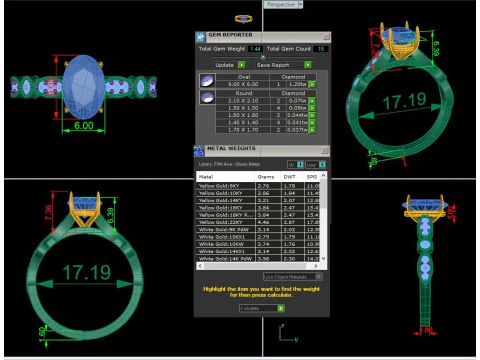Click the z-y axis indicator
The height and width of the screenshot is (360, 480).
pyautogui.click(x=287, y=333)
